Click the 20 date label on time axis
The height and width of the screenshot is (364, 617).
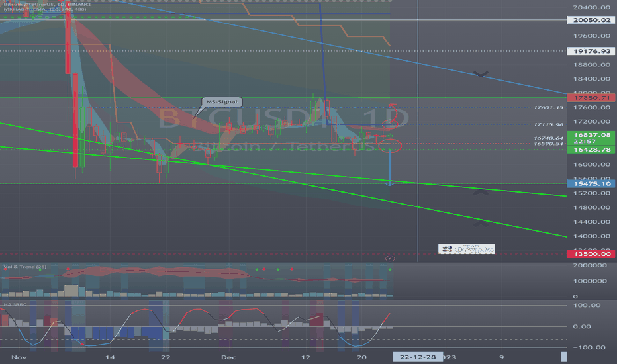pyautogui.click(x=361, y=357)
